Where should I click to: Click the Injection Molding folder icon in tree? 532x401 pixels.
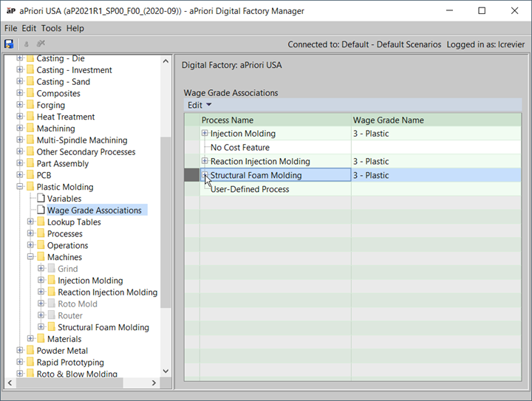51,281
